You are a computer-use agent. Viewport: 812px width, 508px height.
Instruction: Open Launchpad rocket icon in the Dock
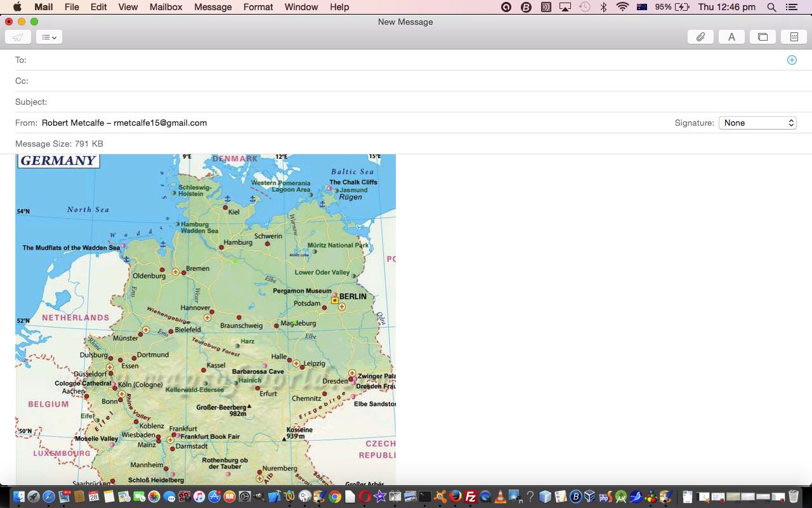pyautogui.click(x=34, y=497)
